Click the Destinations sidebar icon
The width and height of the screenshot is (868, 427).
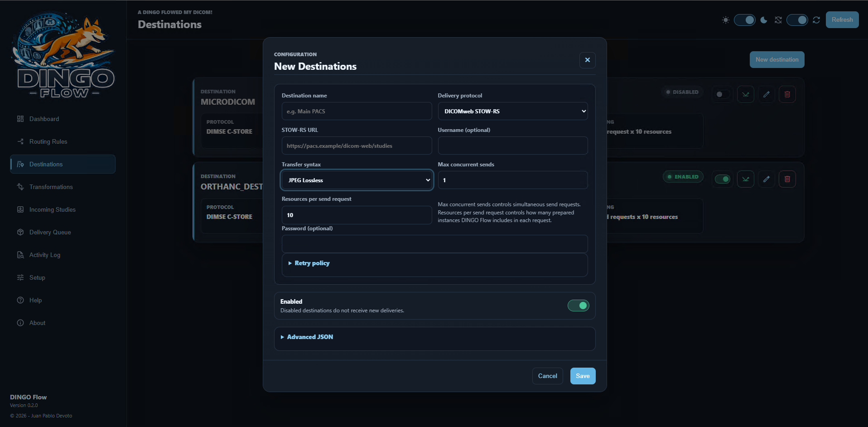(20, 164)
